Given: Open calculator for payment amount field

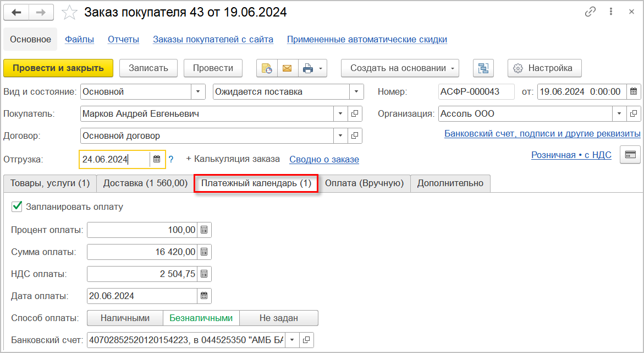Looking at the screenshot, I should tap(203, 252).
